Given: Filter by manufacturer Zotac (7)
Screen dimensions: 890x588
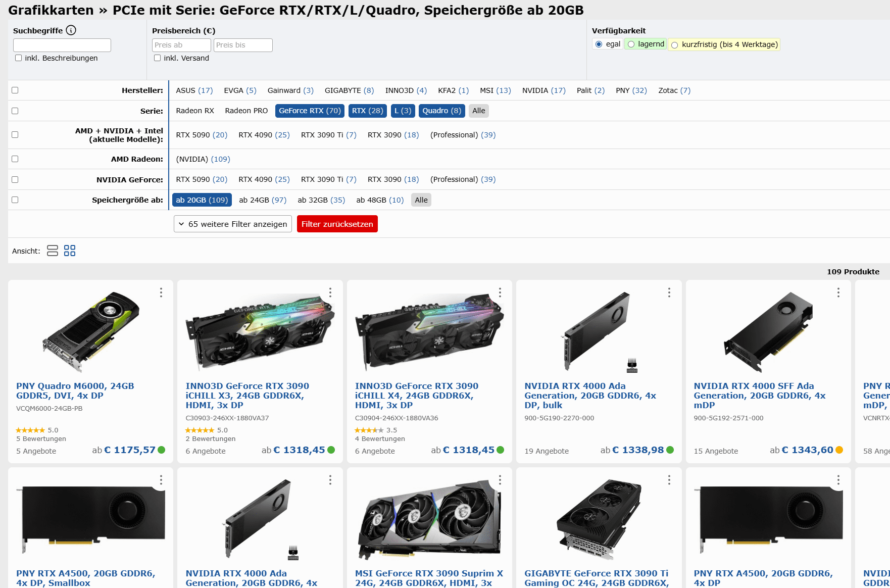Looking at the screenshot, I should [674, 90].
